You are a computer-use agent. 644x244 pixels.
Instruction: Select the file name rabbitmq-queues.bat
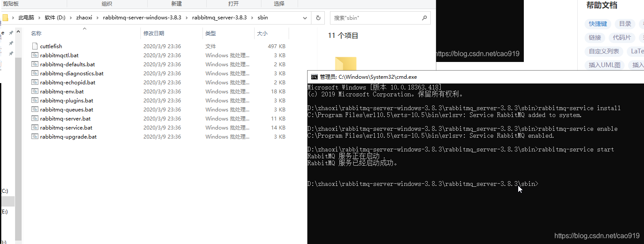point(67,109)
